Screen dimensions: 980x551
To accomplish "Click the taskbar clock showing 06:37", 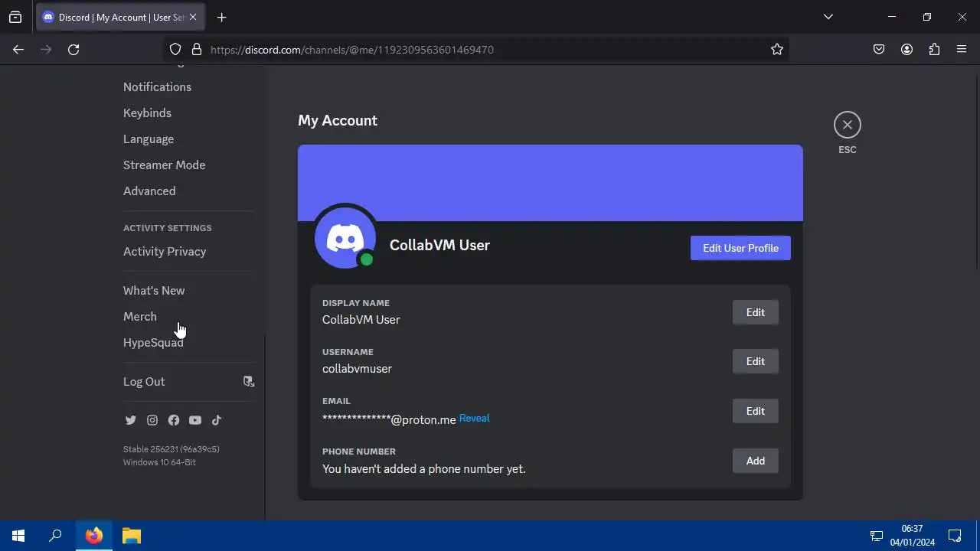I will (912, 536).
